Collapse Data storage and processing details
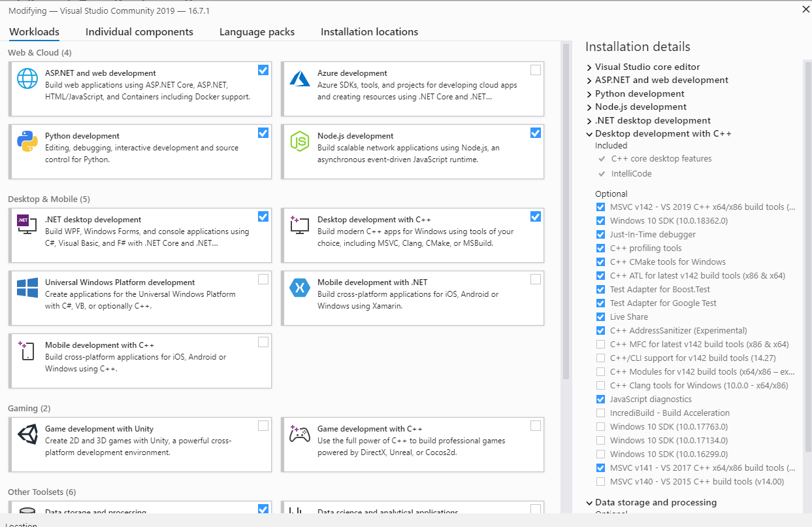The height and width of the screenshot is (527, 812). 589,502
